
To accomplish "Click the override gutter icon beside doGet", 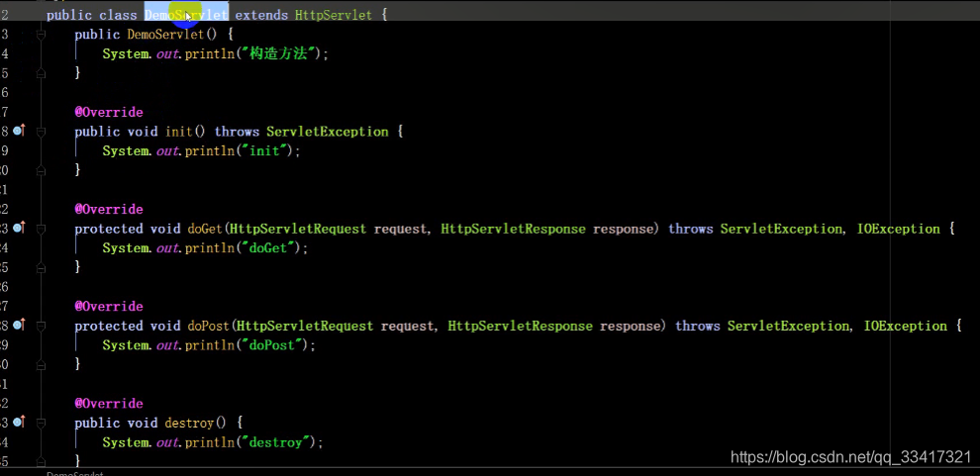I will tap(19, 228).
